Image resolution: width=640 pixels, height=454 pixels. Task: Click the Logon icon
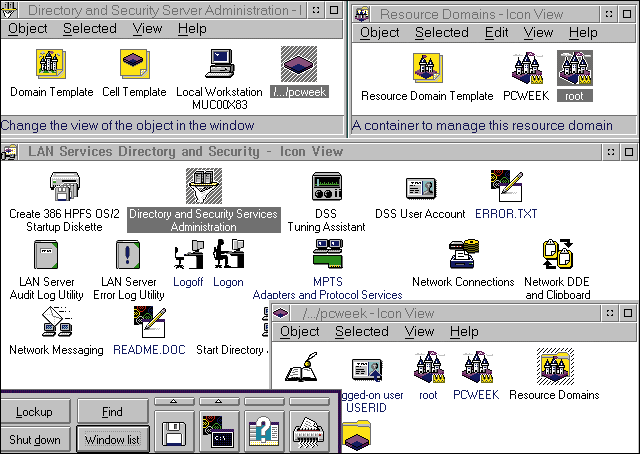pyautogui.click(x=229, y=254)
